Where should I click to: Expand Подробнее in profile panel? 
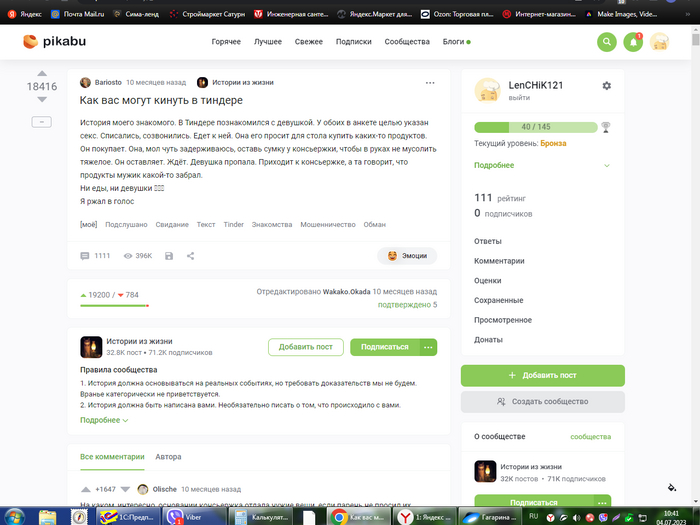[542, 165]
